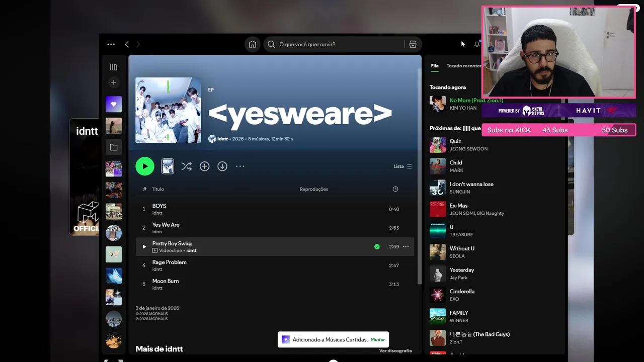The width and height of the screenshot is (644, 362).
Task: Select Yesterday by Jay Park in queue
Action: 496,274
